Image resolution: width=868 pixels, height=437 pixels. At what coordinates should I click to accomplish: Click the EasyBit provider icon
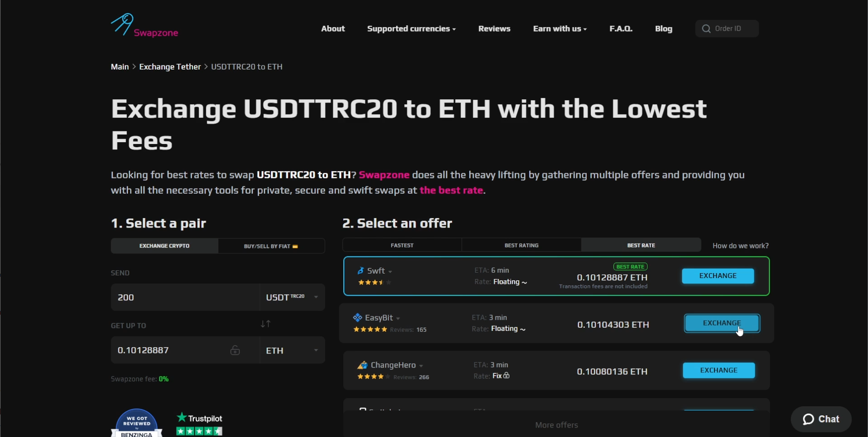[358, 317]
